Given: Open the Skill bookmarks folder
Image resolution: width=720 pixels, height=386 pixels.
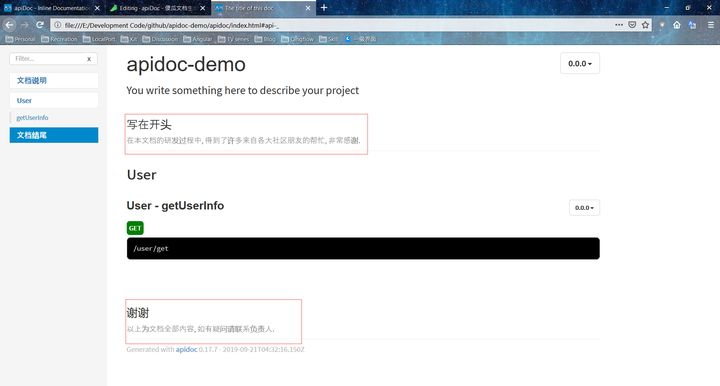Looking at the screenshot, I should [x=329, y=39].
